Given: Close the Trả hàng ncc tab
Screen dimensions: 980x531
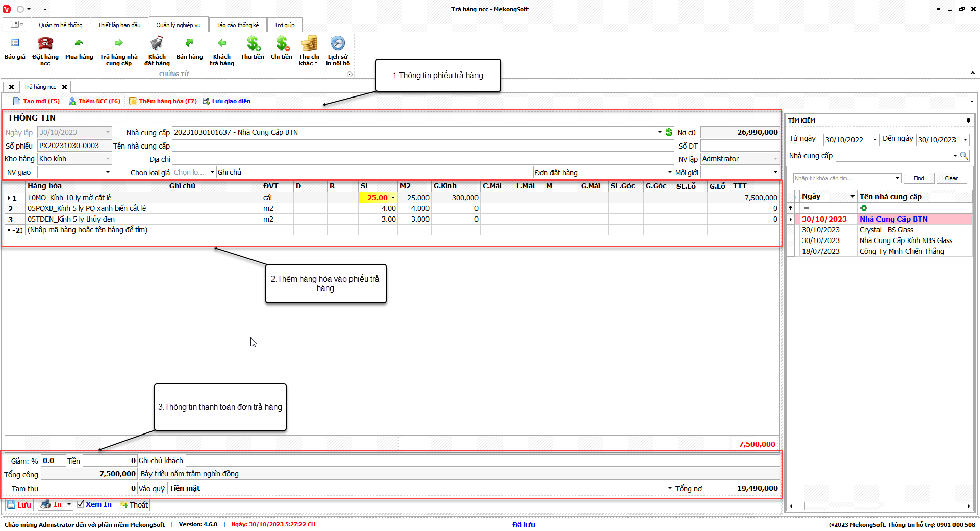Looking at the screenshot, I should (x=64, y=87).
